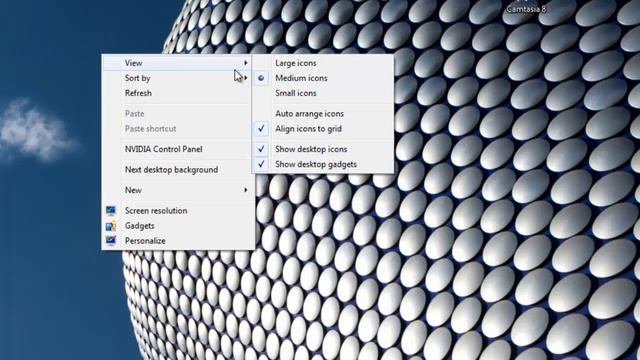Toggle Show desktop gadgets
640x360 pixels.
(x=323, y=164)
